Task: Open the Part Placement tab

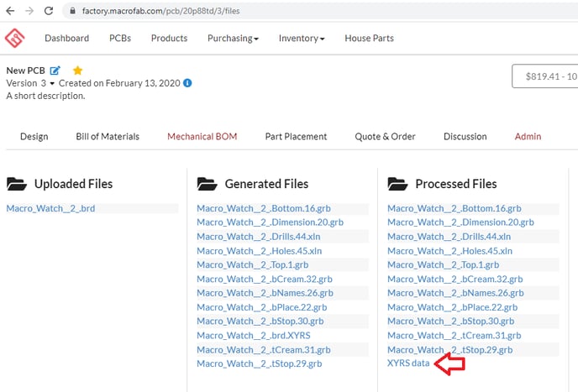Action: (296, 137)
